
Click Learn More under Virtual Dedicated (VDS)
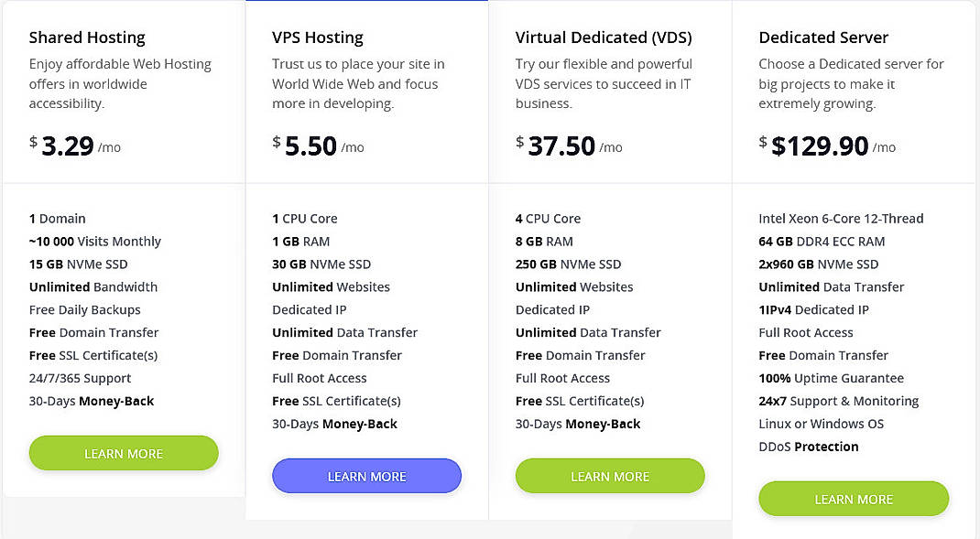pyautogui.click(x=610, y=476)
